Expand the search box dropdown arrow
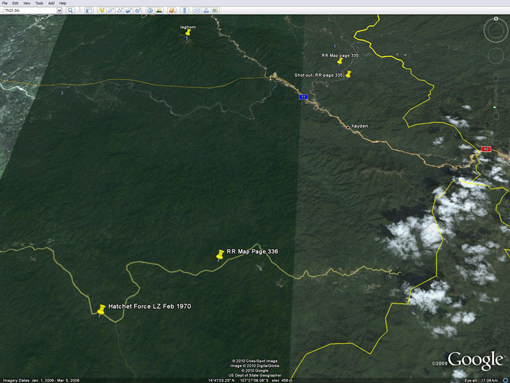Image resolution: width=510 pixels, height=383 pixels. point(59,10)
